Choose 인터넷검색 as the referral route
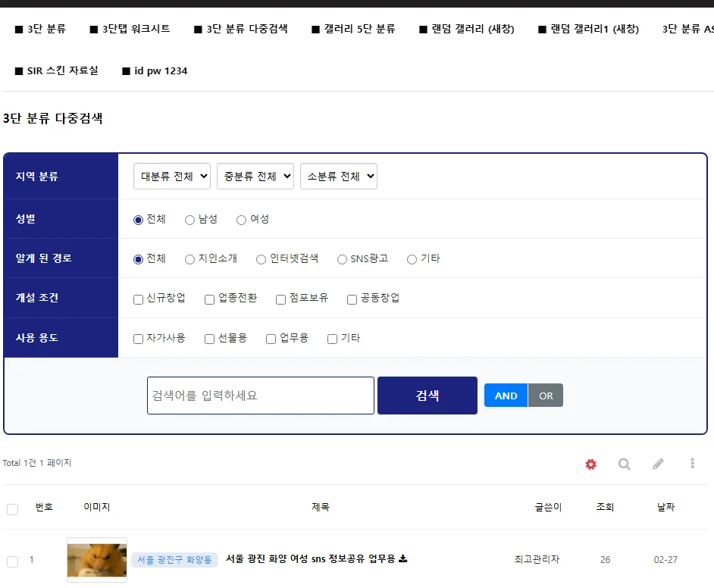Viewport: 714px width, 588px height. (261, 259)
